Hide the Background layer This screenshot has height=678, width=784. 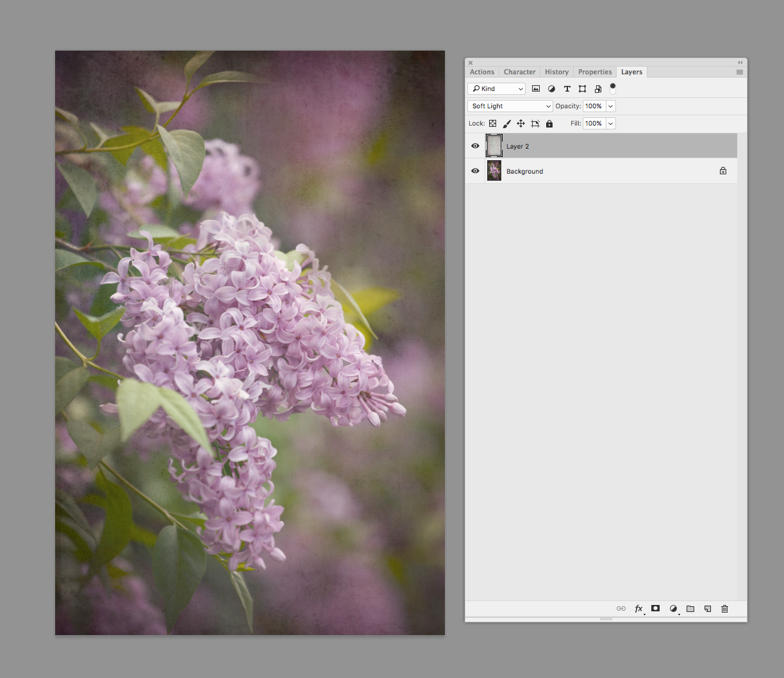pyautogui.click(x=475, y=170)
